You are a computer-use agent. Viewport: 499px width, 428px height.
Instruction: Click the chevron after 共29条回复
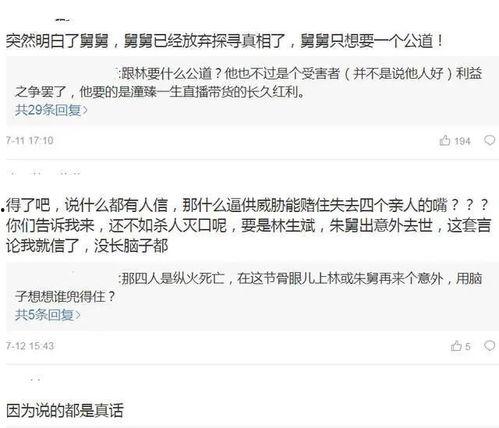click(85, 110)
